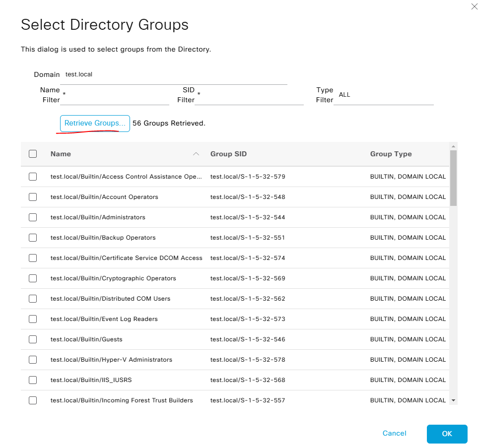Click SID test.local/S-1-5-32-544
Screen dimensions: 478x448
click(x=248, y=217)
